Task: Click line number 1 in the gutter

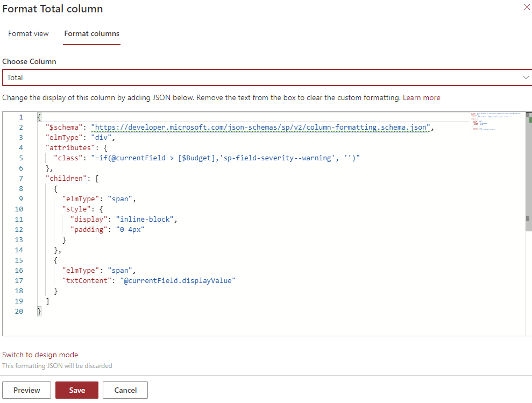Action: click(21, 117)
